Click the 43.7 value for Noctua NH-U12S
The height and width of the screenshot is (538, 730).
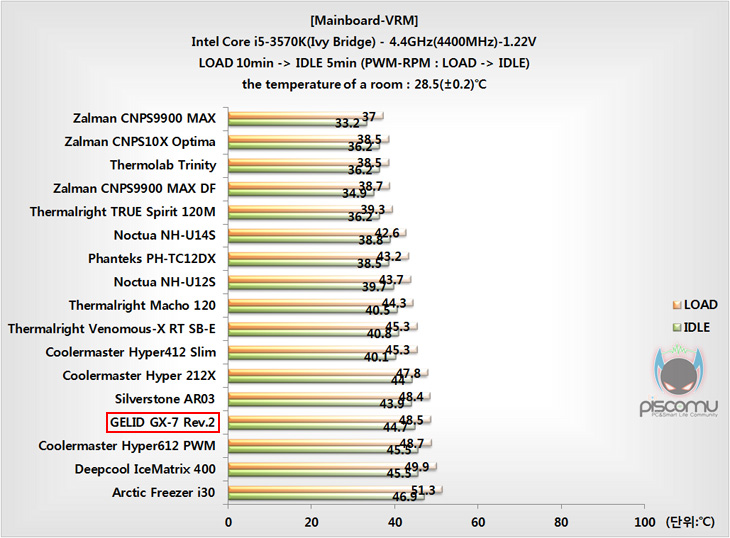coord(391,280)
